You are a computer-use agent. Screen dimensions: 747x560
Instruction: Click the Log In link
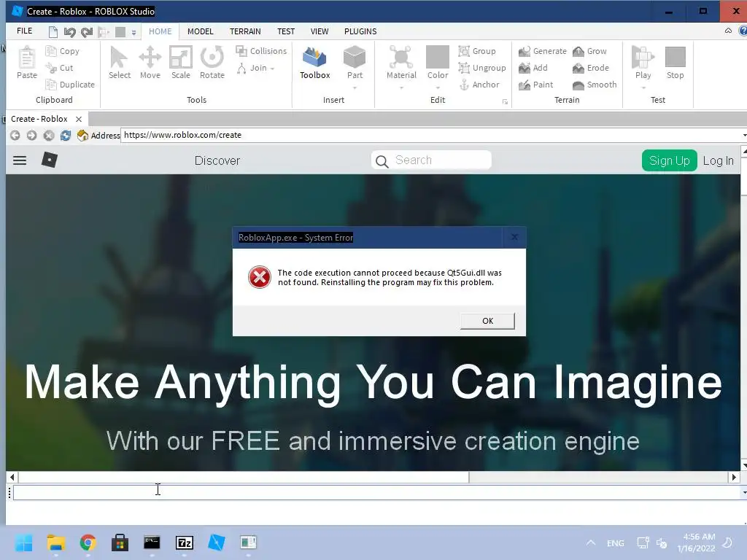[x=719, y=161]
